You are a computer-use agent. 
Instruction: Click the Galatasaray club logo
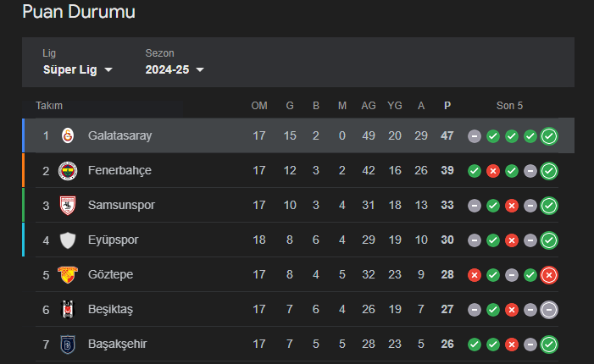pyautogui.click(x=68, y=135)
